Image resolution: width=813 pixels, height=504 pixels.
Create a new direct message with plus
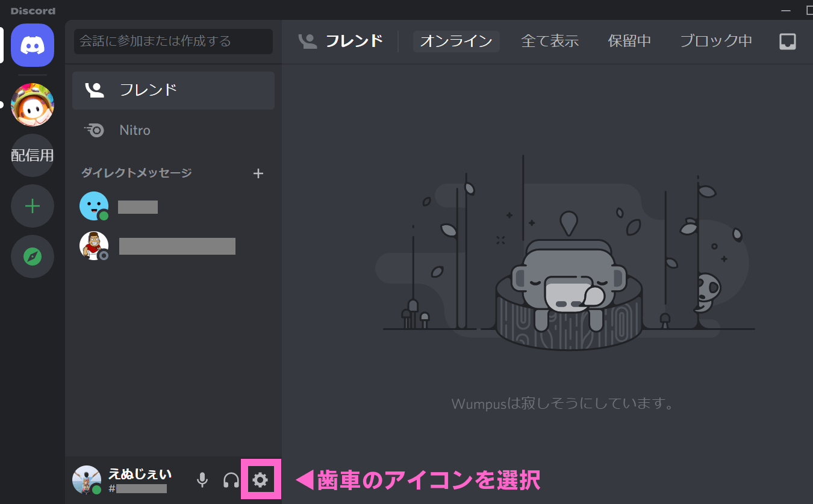point(258,173)
